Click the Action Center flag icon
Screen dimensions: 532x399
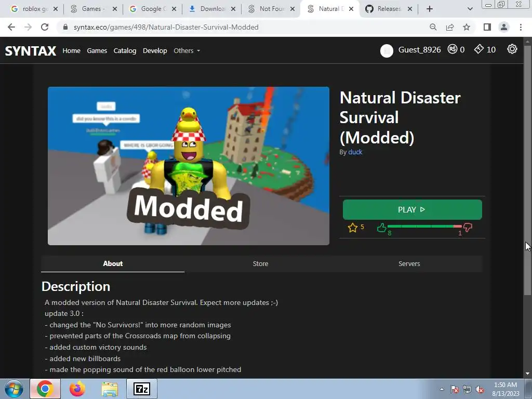(x=455, y=389)
